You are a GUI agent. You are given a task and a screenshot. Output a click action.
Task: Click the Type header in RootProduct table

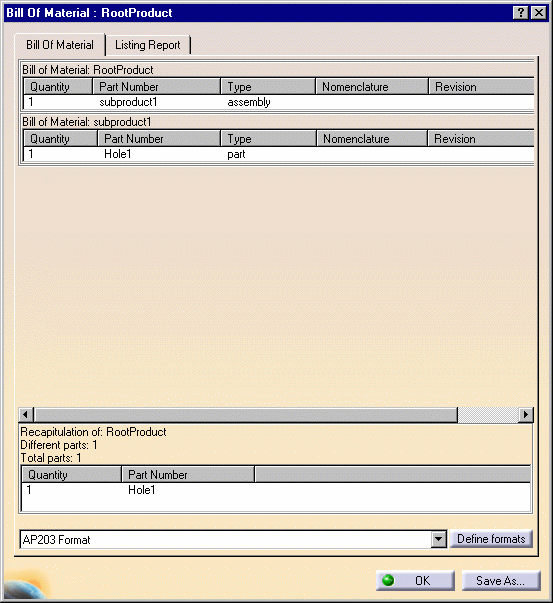[268, 87]
